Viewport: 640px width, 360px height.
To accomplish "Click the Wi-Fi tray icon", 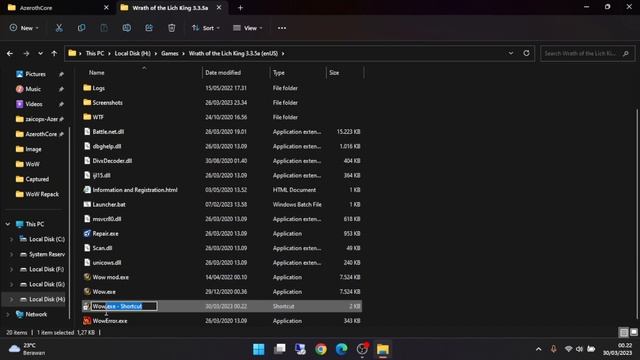I will click(x=568, y=349).
